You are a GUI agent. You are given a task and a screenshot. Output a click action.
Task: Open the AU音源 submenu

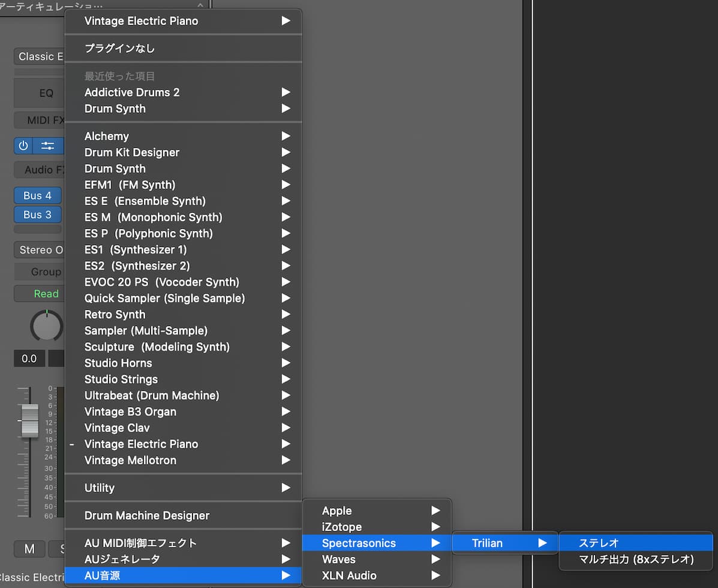point(183,575)
